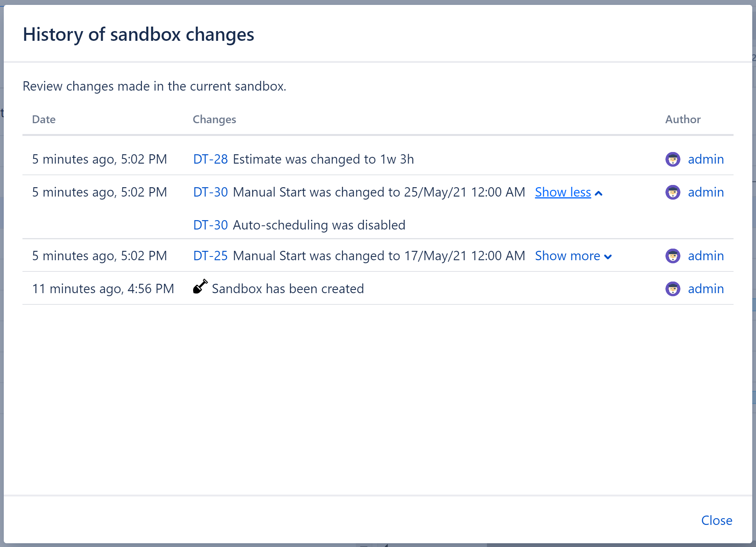Viewport: 756px width, 547px height.
Task: Click admin label next to DT-28 row
Action: click(x=704, y=158)
